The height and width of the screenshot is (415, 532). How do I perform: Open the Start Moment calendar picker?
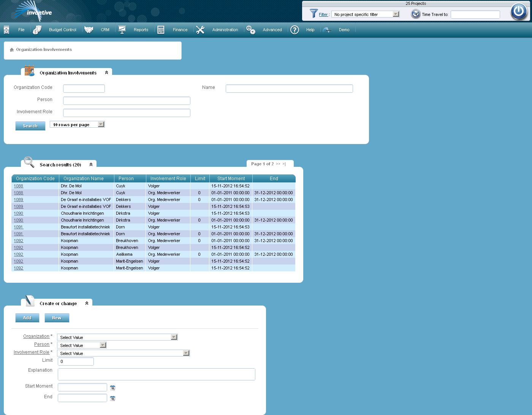point(112,387)
